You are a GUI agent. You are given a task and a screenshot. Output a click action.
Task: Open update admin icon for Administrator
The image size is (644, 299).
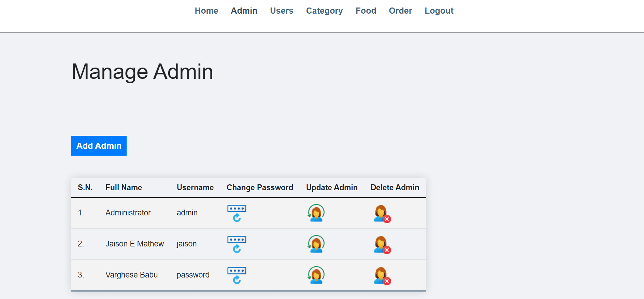[316, 213]
